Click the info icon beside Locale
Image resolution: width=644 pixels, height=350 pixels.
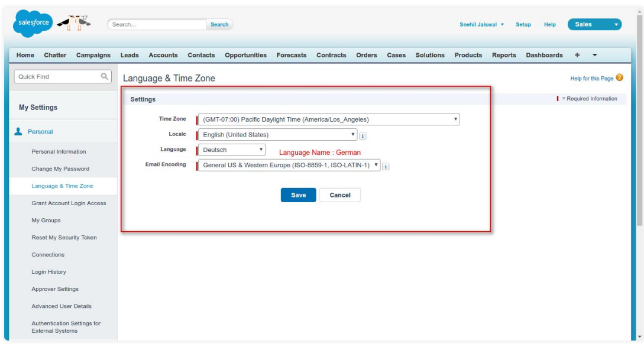363,136
